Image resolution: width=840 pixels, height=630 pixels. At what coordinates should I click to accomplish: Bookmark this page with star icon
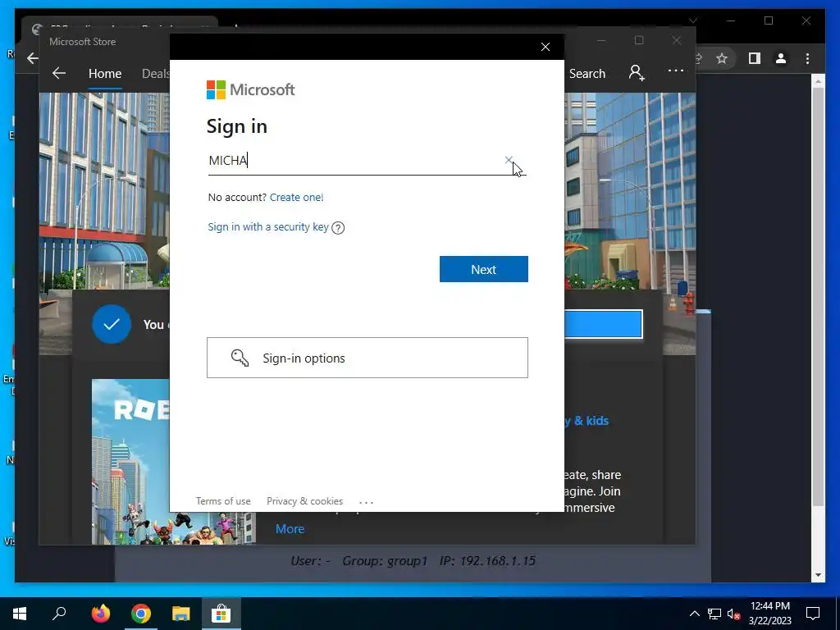tap(722, 58)
